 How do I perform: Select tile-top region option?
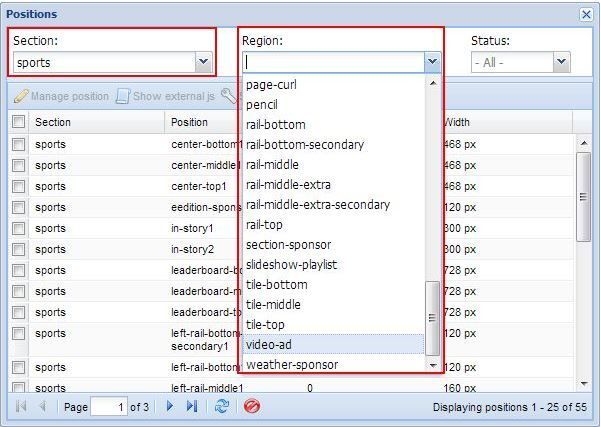[x=333, y=325]
